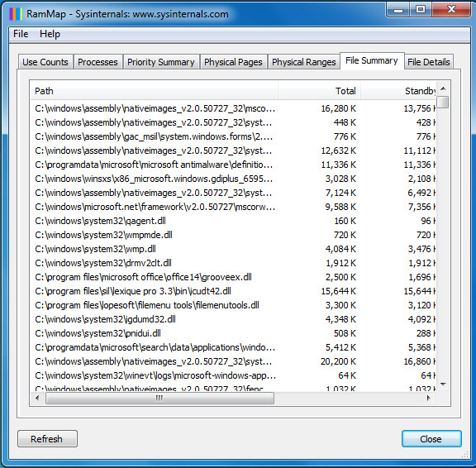This screenshot has width=476, height=468.
Task: Select the winevt logs row
Action: click(x=233, y=375)
